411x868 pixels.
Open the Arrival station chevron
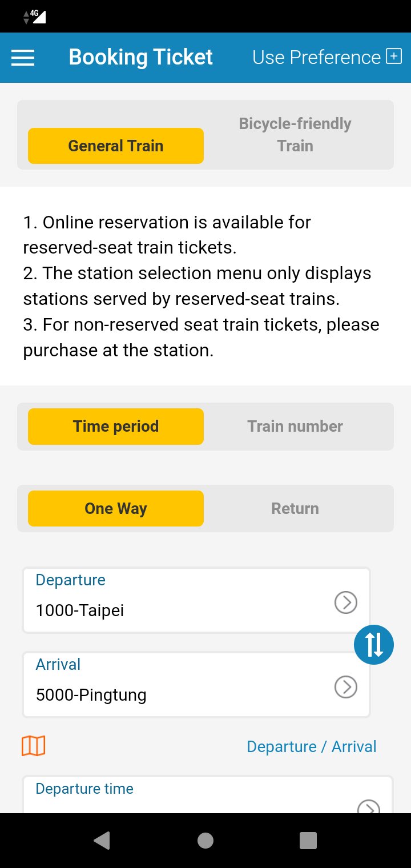coord(345,687)
